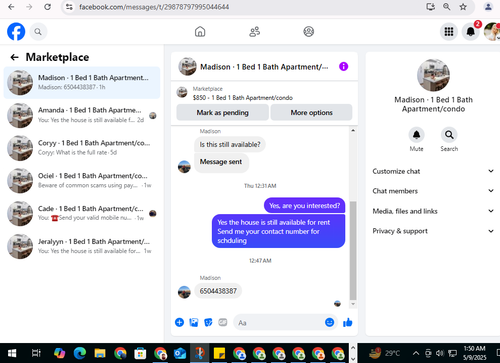This screenshot has height=363, width=500.
Task: Attach a photo using the image icon
Action: point(194,322)
